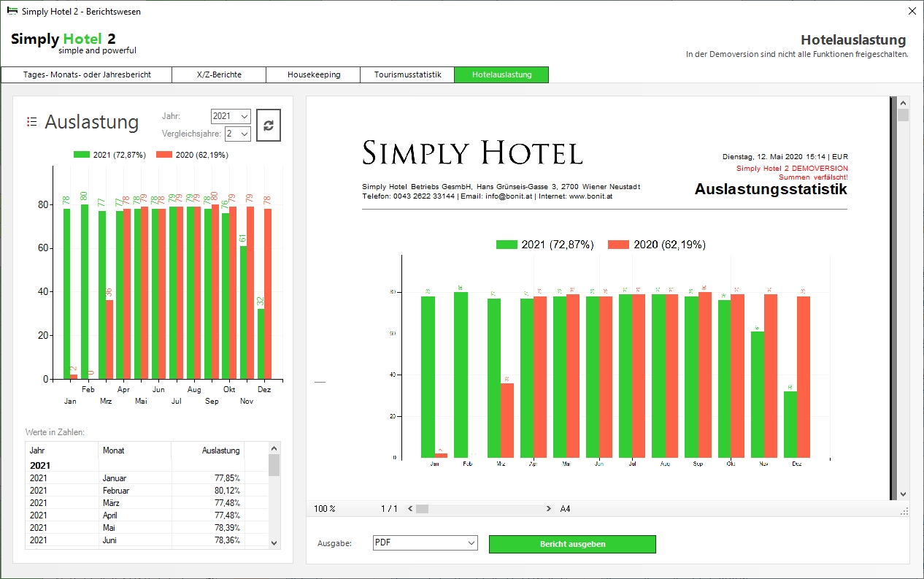This screenshot has height=579, width=924.
Task: Click the table scrollbar up arrow
Action: [x=274, y=448]
